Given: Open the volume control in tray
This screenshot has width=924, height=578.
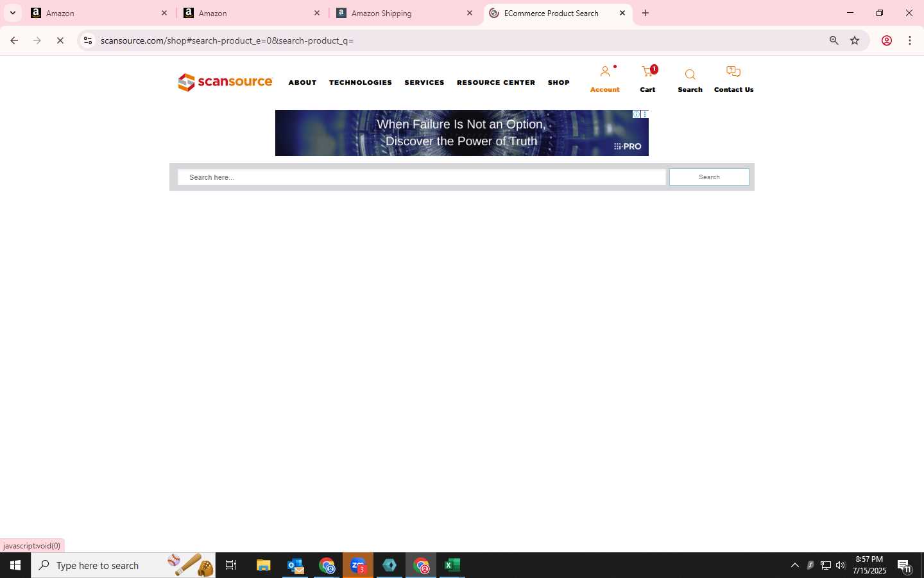Looking at the screenshot, I should coord(841,565).
